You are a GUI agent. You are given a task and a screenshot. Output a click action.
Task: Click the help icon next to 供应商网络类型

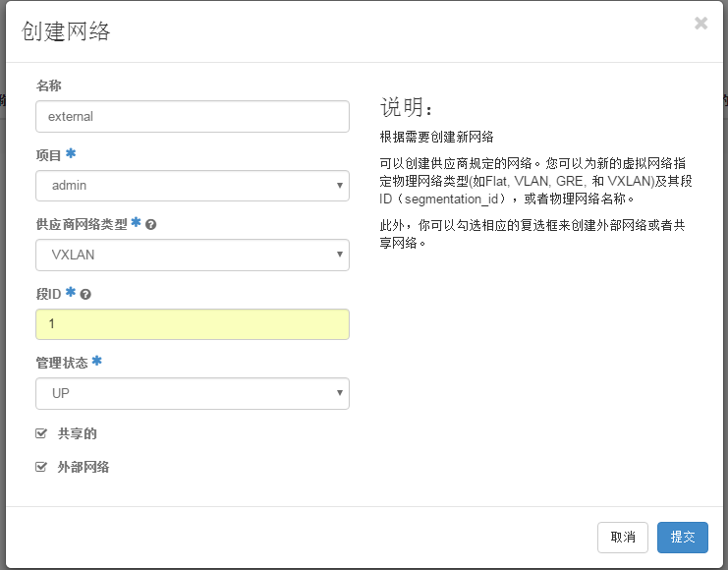click(x=151, y=225)
